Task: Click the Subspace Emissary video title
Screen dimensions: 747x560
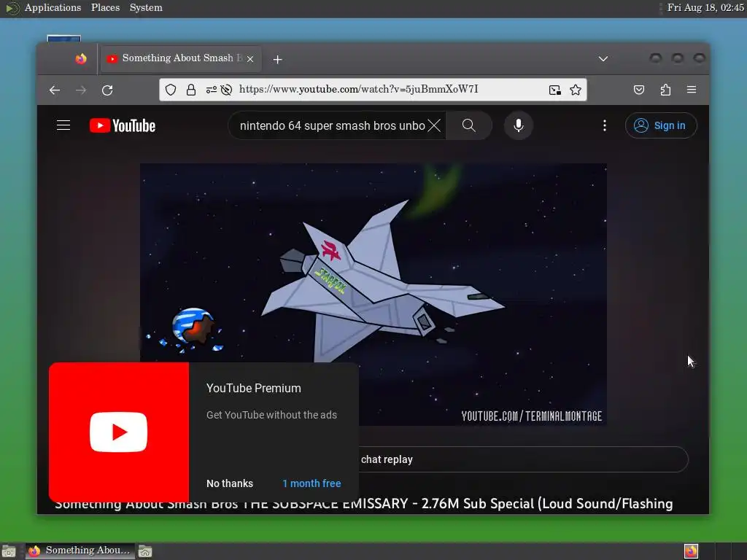Action: tap(363, 504)
